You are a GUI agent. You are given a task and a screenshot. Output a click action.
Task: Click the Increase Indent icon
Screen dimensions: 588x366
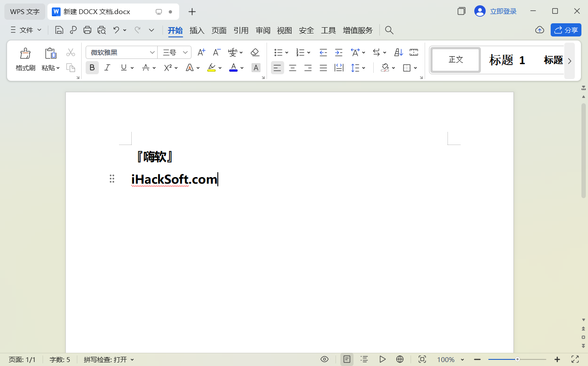coord(339,52)
